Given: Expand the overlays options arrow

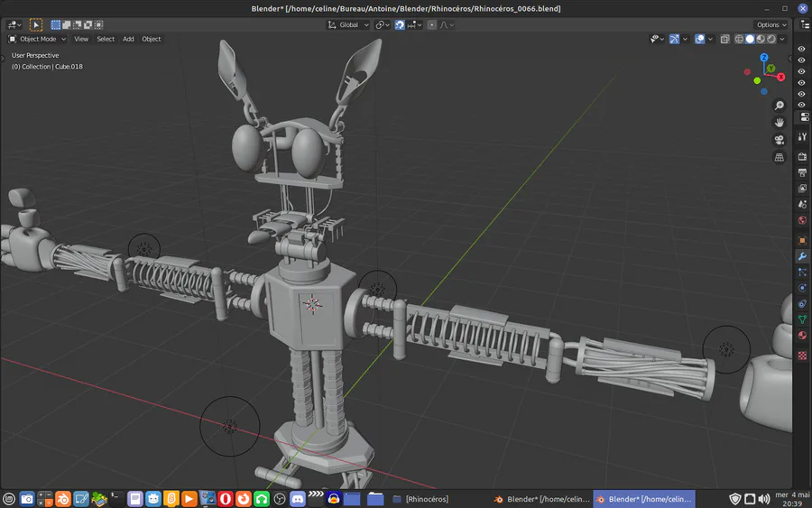Looking at the screenshot, I should (711, 39).
